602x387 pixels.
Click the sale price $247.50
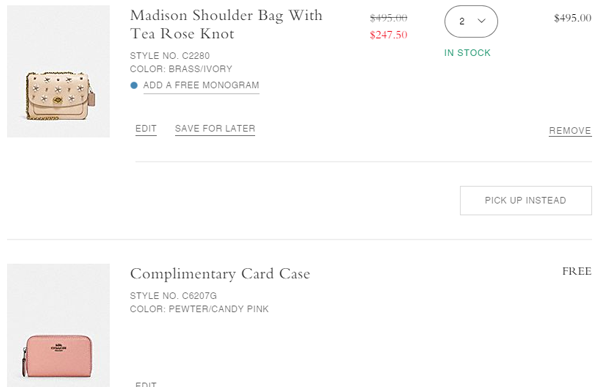[x=389, y=35]
